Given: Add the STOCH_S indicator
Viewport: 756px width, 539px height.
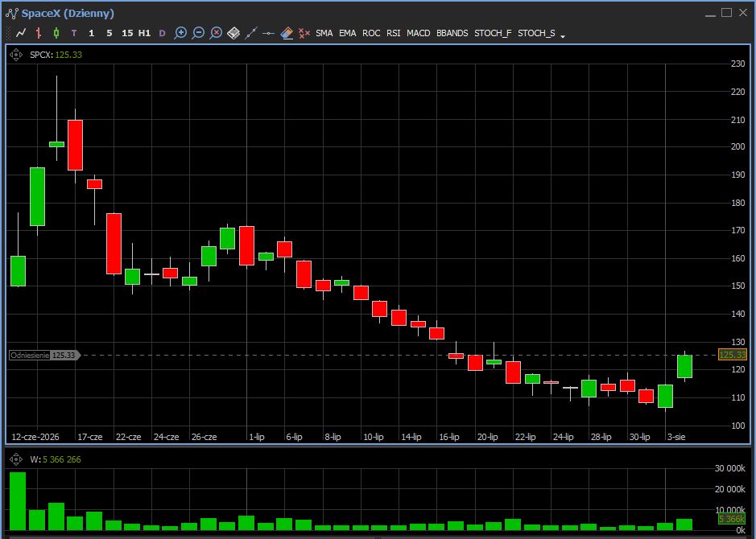Looking at the screenshot, I should click(537, 33).
